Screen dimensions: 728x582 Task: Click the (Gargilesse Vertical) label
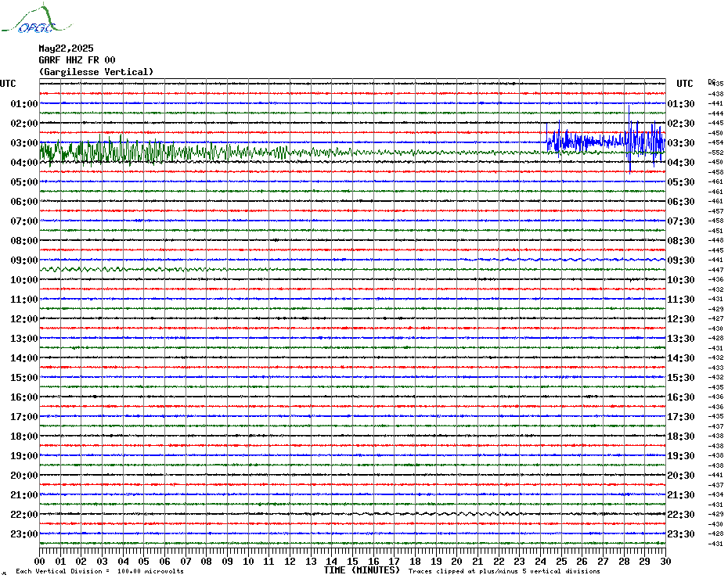tap(96, 72)
